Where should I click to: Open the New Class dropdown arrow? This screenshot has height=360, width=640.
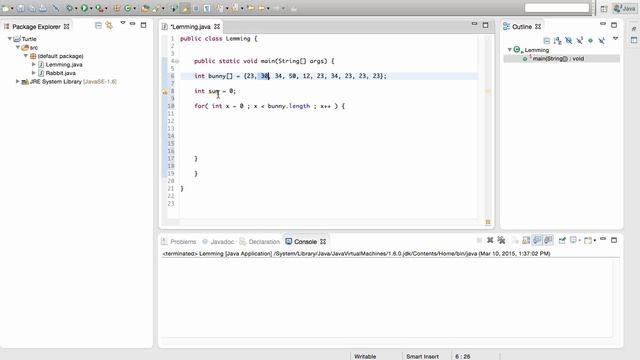click(x=135, y=9)
